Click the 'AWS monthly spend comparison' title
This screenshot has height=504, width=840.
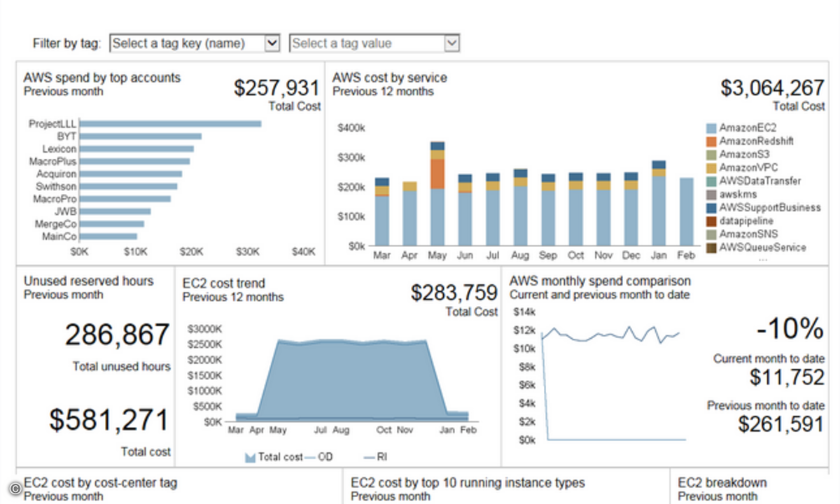click(x=601, y=281)
